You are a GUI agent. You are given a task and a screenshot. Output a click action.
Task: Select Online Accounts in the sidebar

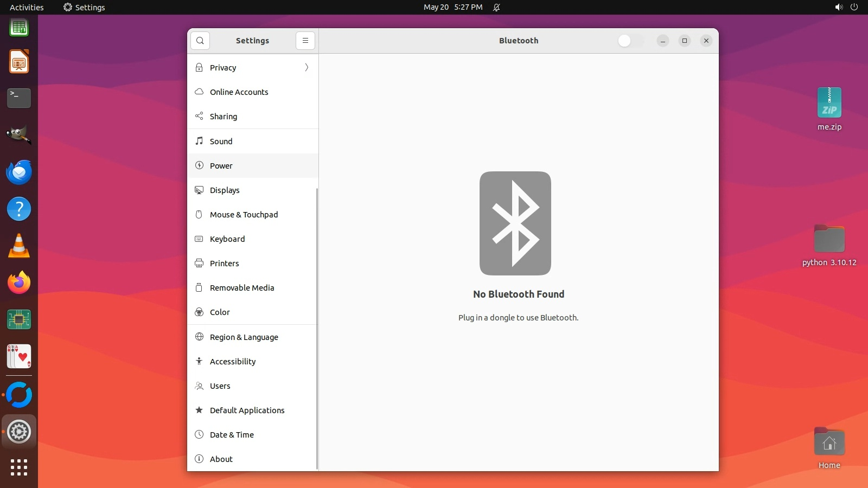click(x=239, y=92)
